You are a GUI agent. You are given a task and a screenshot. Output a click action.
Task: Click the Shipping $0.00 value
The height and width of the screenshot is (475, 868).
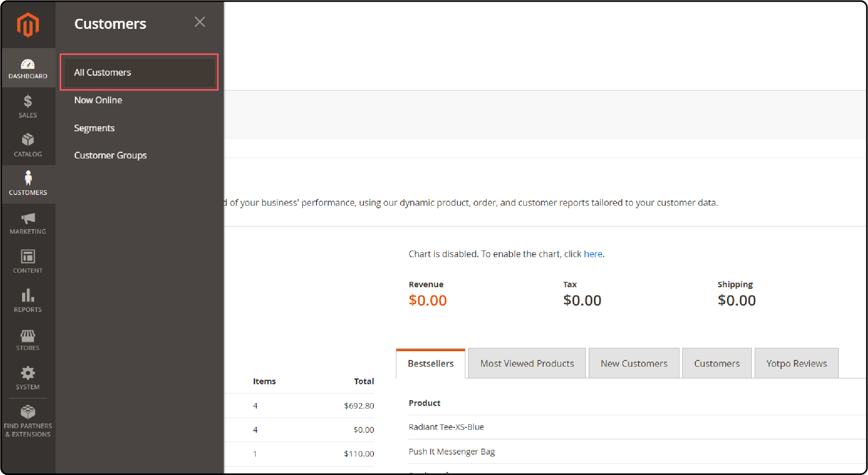[737, 300]
